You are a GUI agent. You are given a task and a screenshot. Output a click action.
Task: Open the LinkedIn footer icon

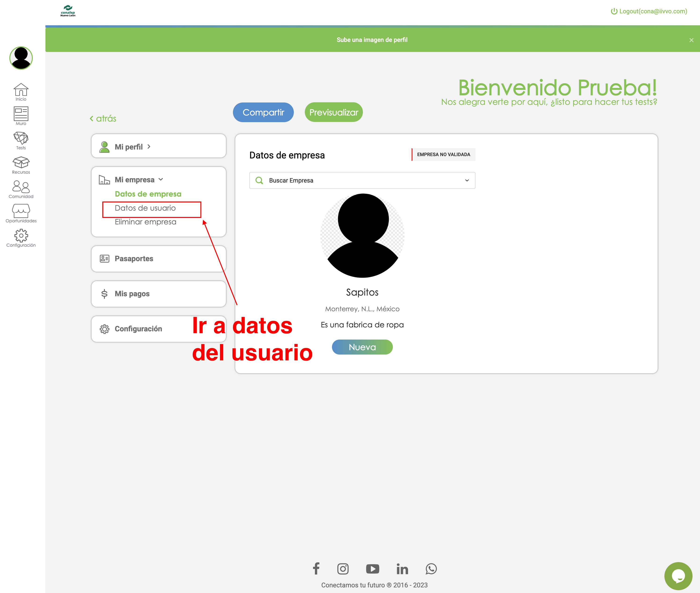[x=402, y=569]
